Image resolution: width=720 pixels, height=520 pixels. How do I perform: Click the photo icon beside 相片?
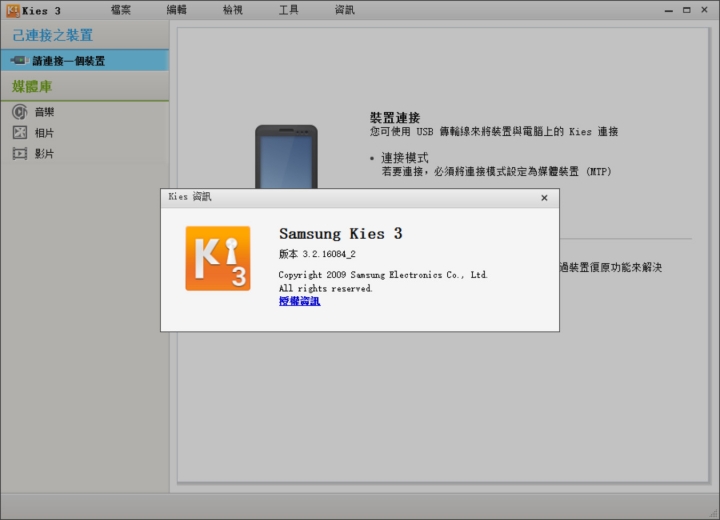tap(20, 133)
